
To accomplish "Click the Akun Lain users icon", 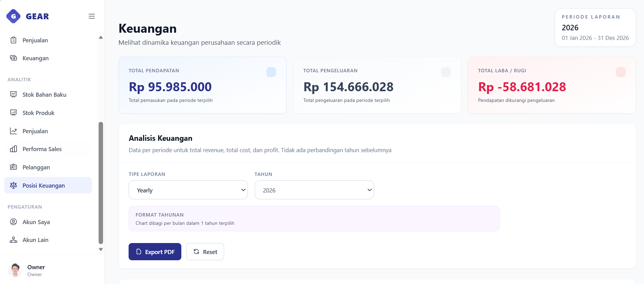I will pyautogui.click(x=13, y=240).
